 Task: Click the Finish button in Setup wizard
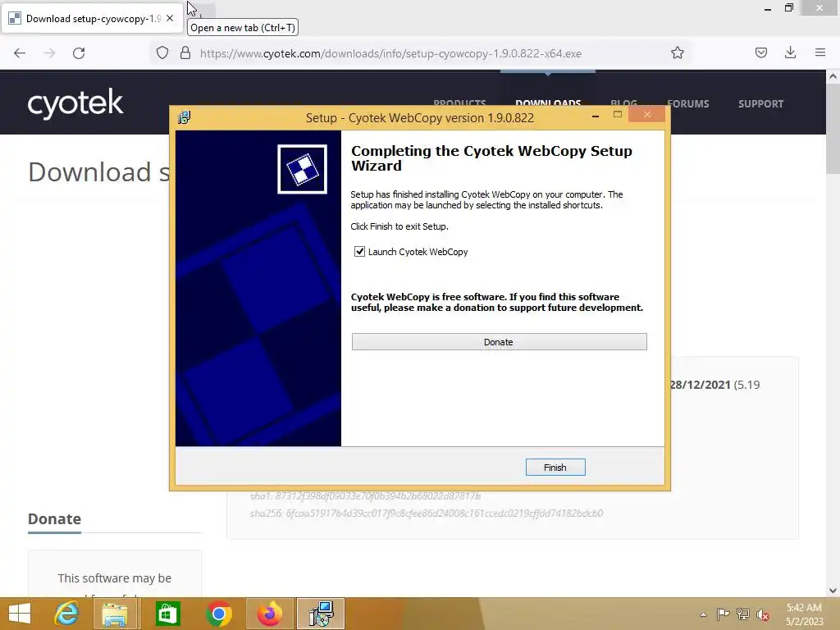555,467
